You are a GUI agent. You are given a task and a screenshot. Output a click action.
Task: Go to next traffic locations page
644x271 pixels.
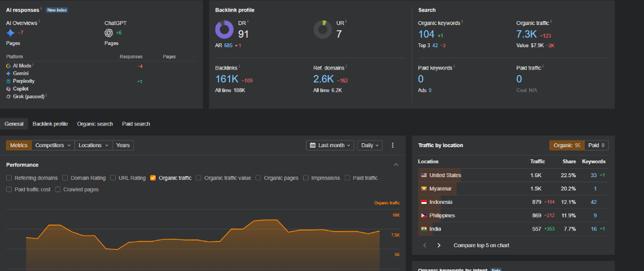439,245
